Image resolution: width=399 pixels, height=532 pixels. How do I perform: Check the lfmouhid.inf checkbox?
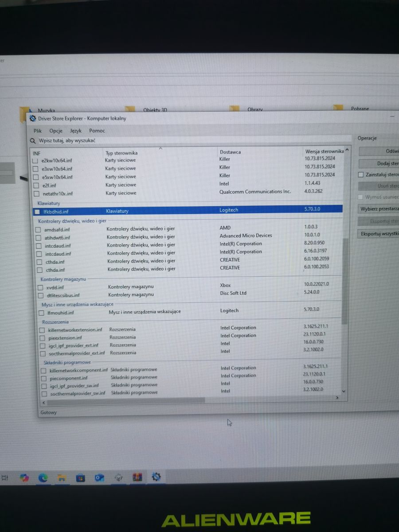click(41, 313)
